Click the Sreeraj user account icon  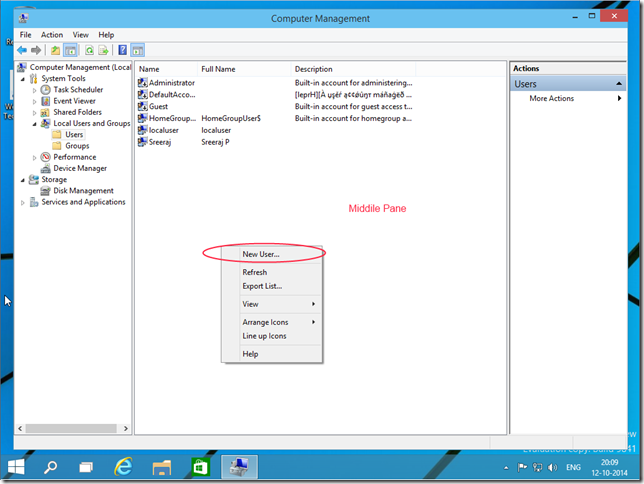click(x=143, y=142)
